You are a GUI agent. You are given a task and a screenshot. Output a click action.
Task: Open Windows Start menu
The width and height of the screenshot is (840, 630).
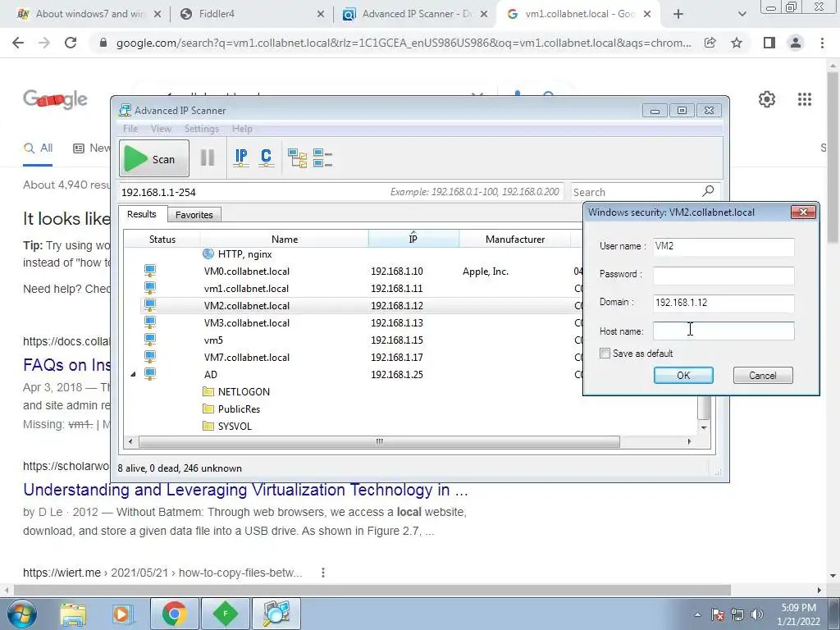point(21,614)
